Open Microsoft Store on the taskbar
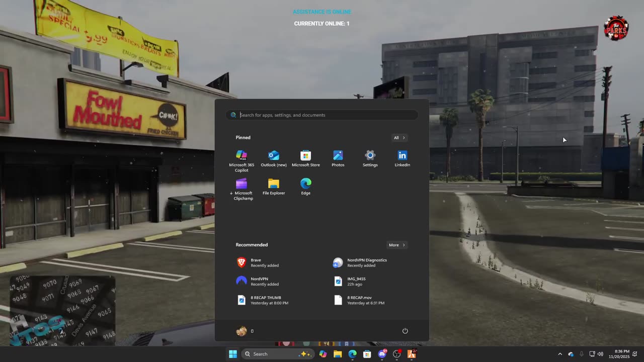The image size is (644, 362). (x=367, y=354)
